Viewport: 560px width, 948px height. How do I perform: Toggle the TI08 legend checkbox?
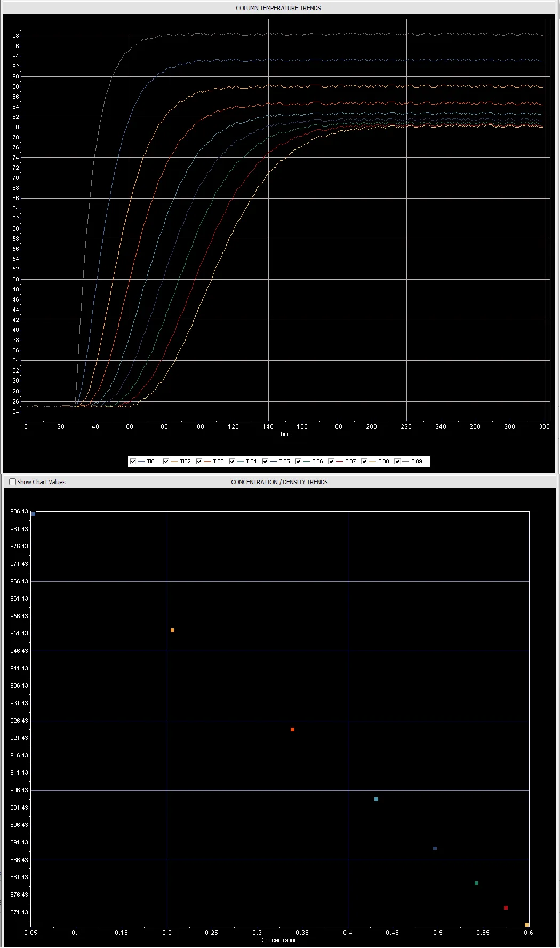[364, 461]
